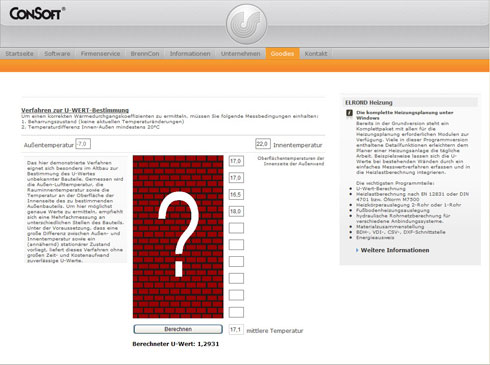The image size is (490, 365).
Task: Click the Verfahren zur U-WERT-Bestimmung heading
Action: click(x=75, y=110)
